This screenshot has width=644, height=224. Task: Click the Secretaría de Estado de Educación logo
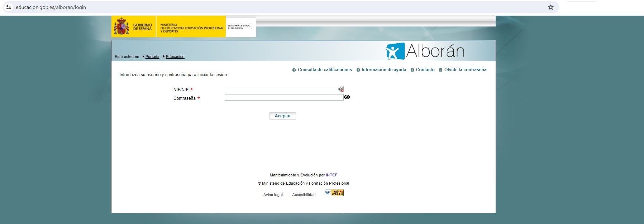click(241, 27)
